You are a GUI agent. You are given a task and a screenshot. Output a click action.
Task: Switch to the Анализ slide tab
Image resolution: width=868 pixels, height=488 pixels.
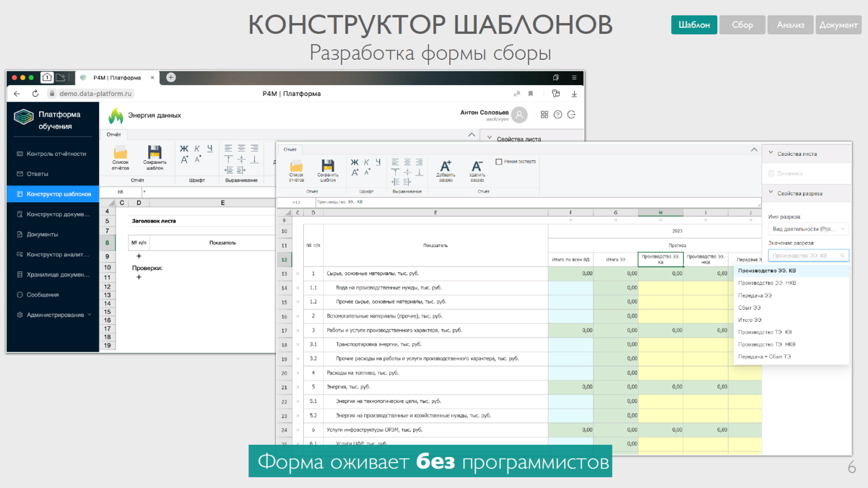(790, 25)
